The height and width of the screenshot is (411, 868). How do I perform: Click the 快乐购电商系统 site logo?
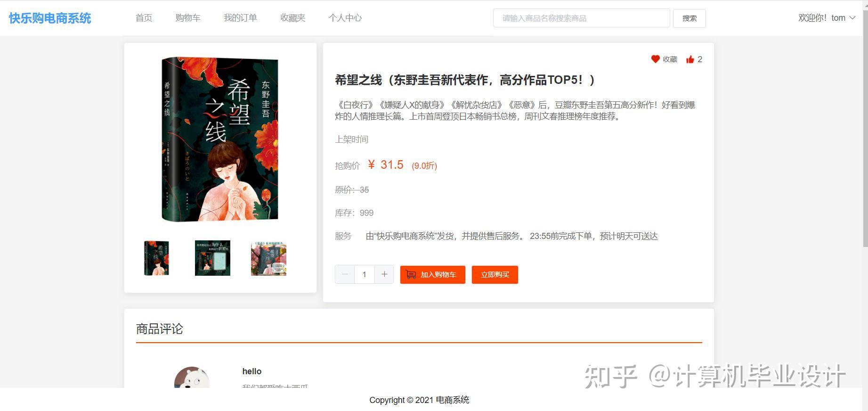[x=50, y=18]
